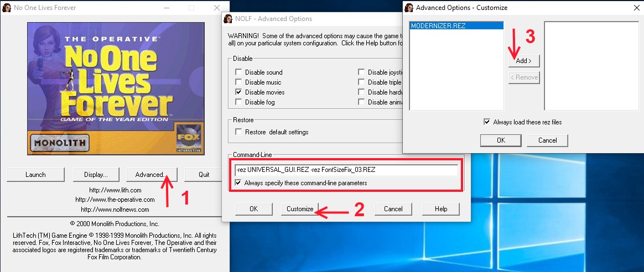
Task: Click the Launch button
Action: [x=36, y=174]
